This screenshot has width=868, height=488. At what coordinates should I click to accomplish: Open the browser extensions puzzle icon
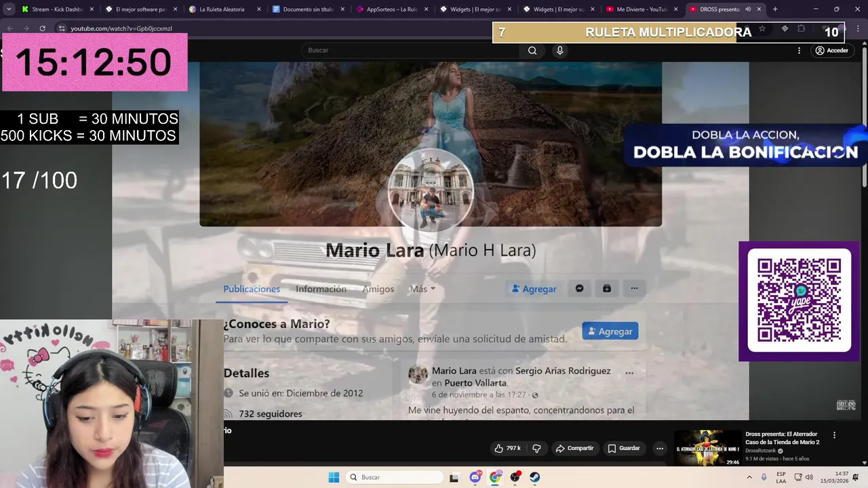(x=801, y=28)
